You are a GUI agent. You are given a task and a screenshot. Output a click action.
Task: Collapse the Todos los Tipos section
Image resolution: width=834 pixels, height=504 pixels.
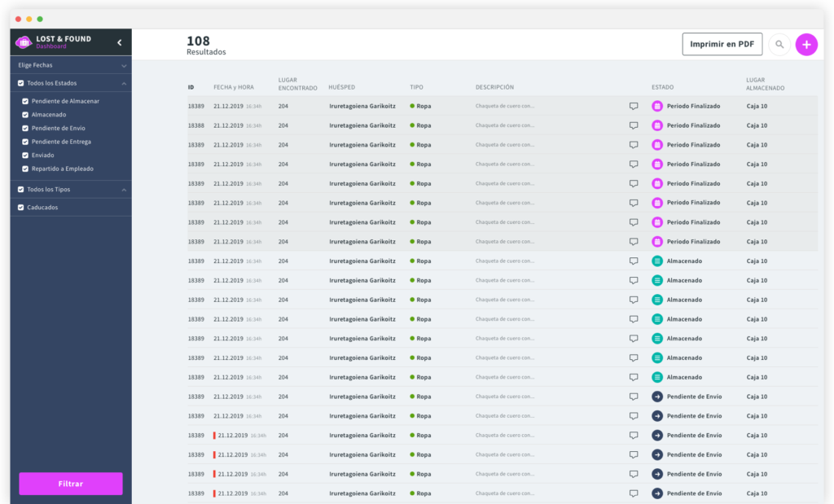point(124,190)
